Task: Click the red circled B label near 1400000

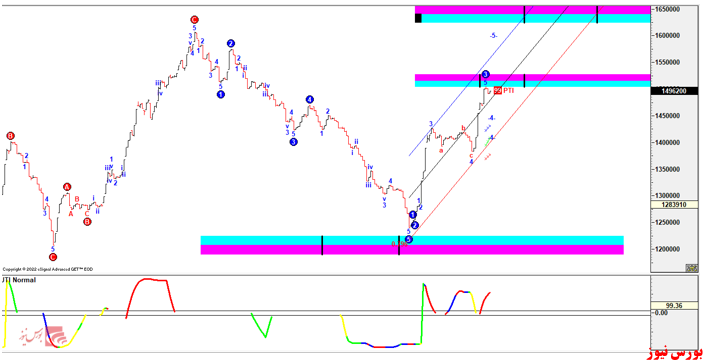Action: (10, 136)
